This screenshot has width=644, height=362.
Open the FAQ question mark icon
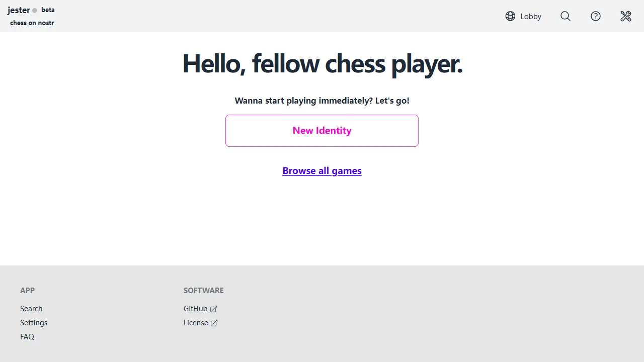[596, 16]
